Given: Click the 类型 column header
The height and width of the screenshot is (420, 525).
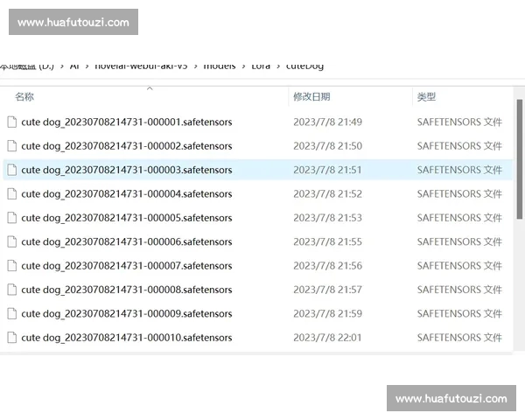Looking at the screenshot, I should 426,97.
